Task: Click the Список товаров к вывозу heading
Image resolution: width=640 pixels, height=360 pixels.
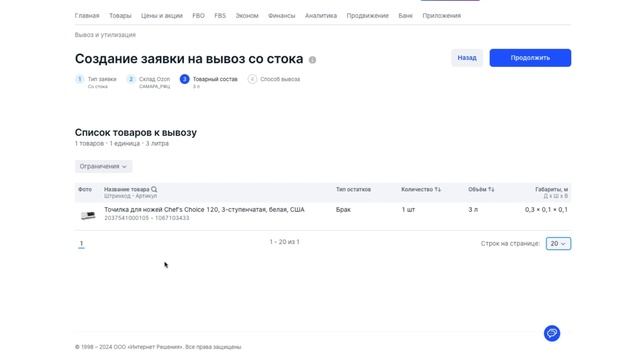Action: click(136, 132)
